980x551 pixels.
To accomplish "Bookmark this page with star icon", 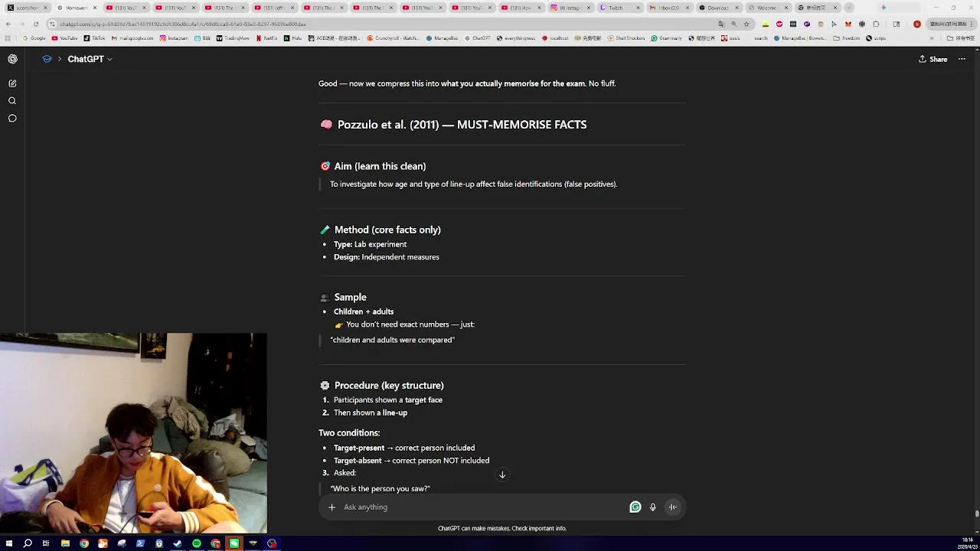I will [x=746, y=24].
